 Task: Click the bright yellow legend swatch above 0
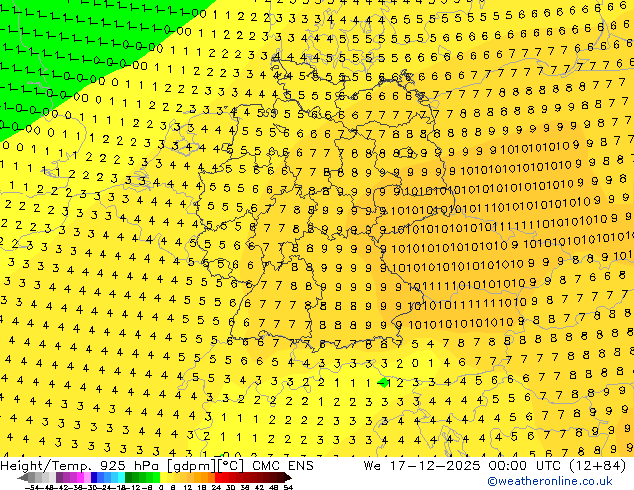(163, 477)
